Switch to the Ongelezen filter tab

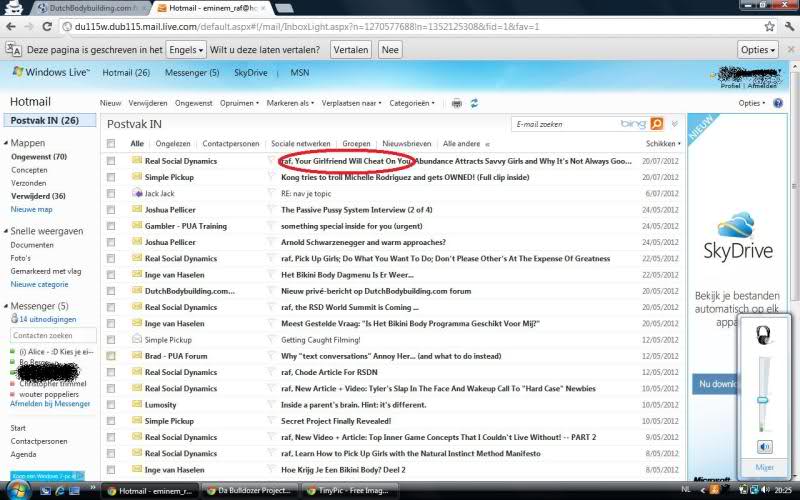[173, 144]
